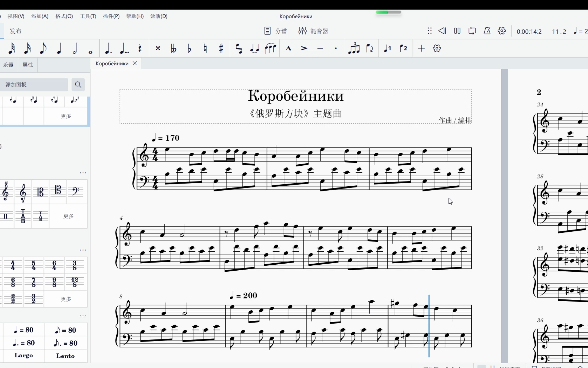Toggle the augmentation dot
The height and width of the screenshot is (368, 588).
[108, 48]
